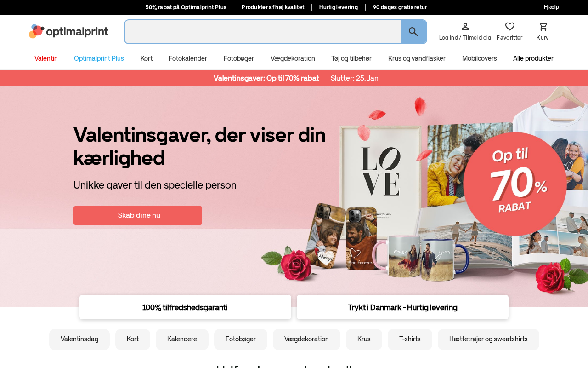588x368 pixels.
Task: Click the 'Skab dine nu' button
Action: pyautogui.click(x=138, y=215)
